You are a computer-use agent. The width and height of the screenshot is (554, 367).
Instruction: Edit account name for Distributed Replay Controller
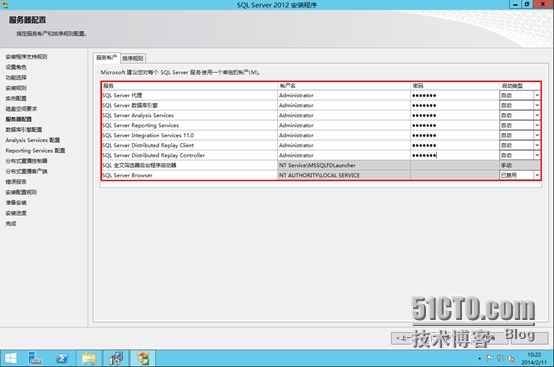pyautogui.click(x=344, y=155)
